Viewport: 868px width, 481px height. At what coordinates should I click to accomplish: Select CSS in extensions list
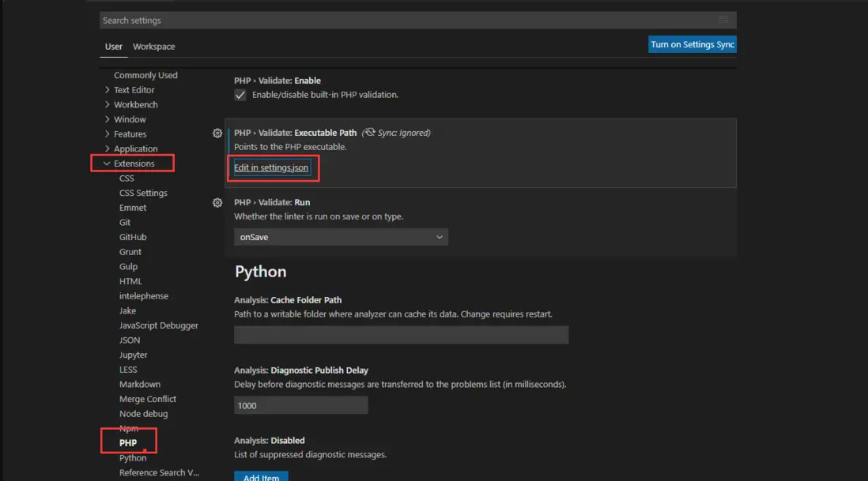coord(126,178)
